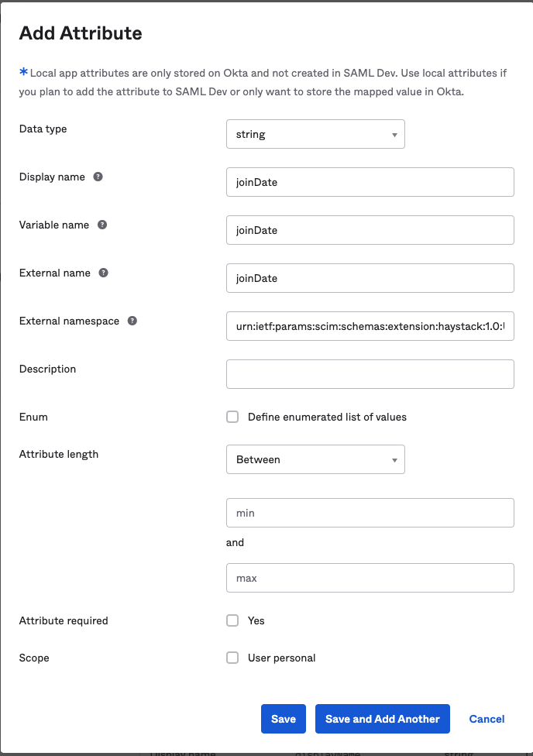Cancel the Add Attribute dialog
This screenshot has width=533, height=756.
pyautogui.click(x=487, y=719)
